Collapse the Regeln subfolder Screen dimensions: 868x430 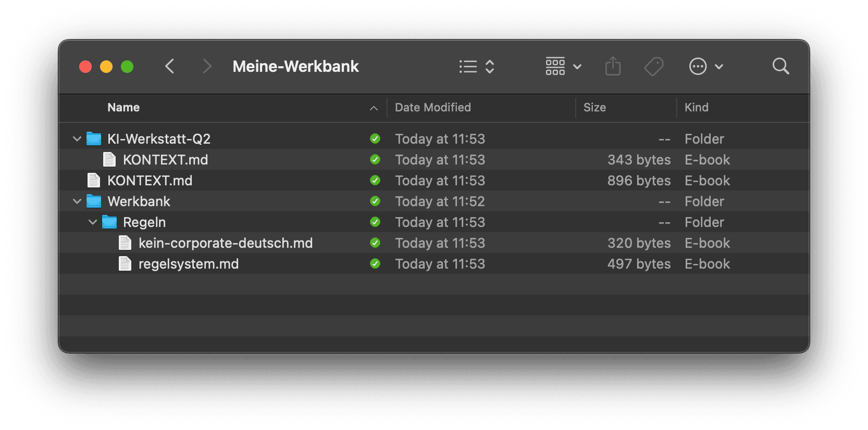[x=93, y=222]
